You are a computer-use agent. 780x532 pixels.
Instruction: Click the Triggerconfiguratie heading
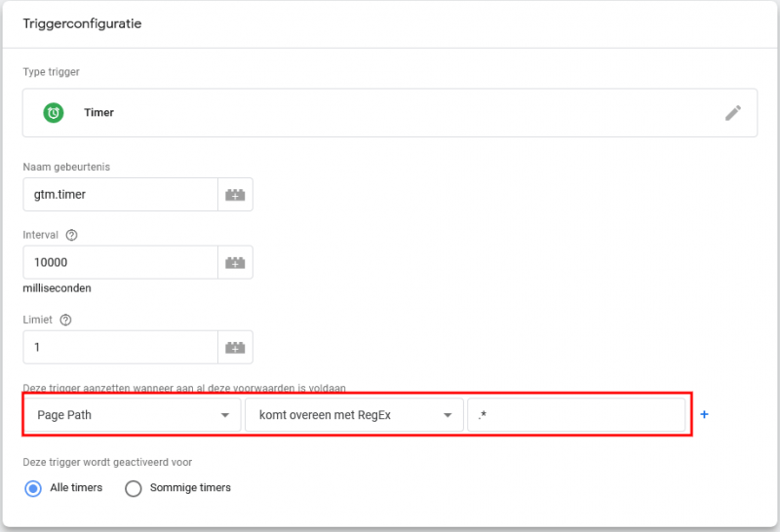(x=82, y=23)
